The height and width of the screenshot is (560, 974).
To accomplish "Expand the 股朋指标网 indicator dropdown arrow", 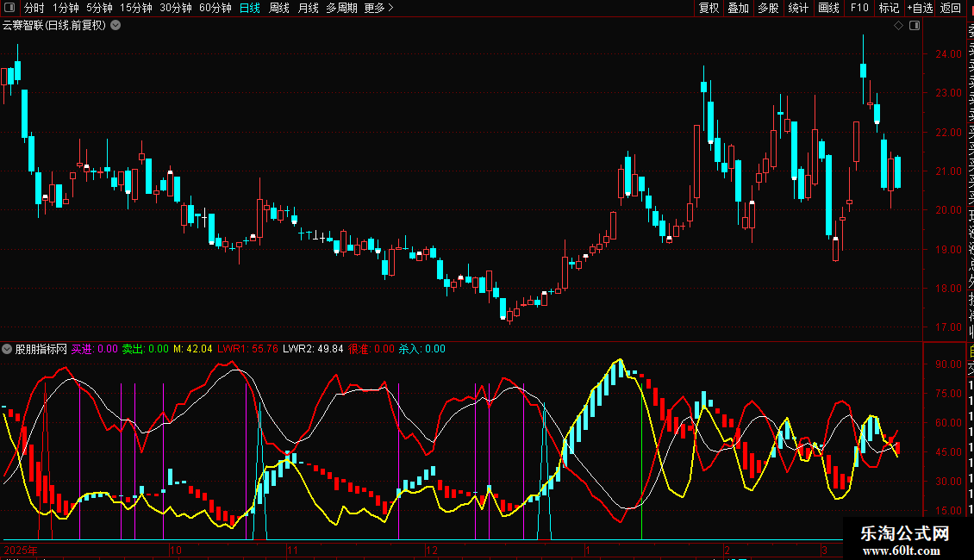I will [x=7, y=349].
